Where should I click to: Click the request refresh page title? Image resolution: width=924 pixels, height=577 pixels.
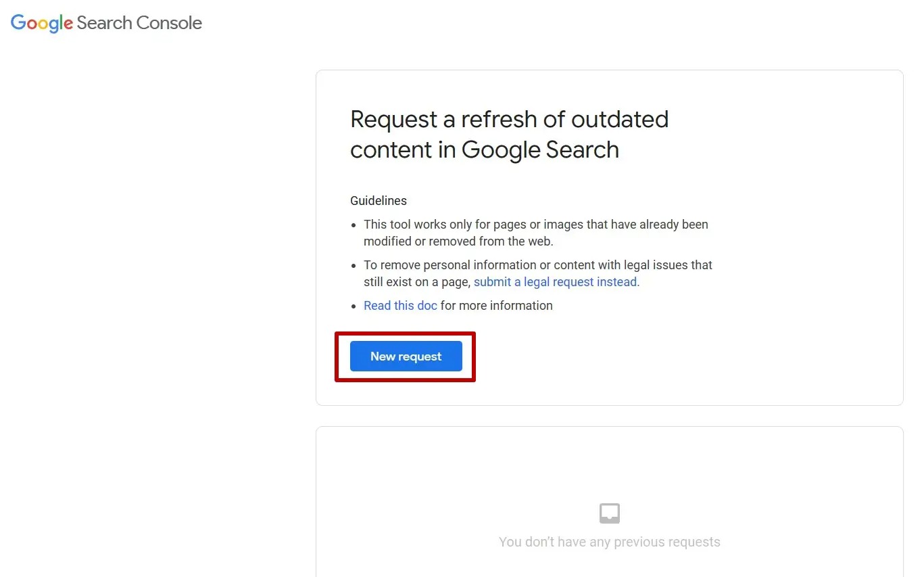tap(509, 134)
